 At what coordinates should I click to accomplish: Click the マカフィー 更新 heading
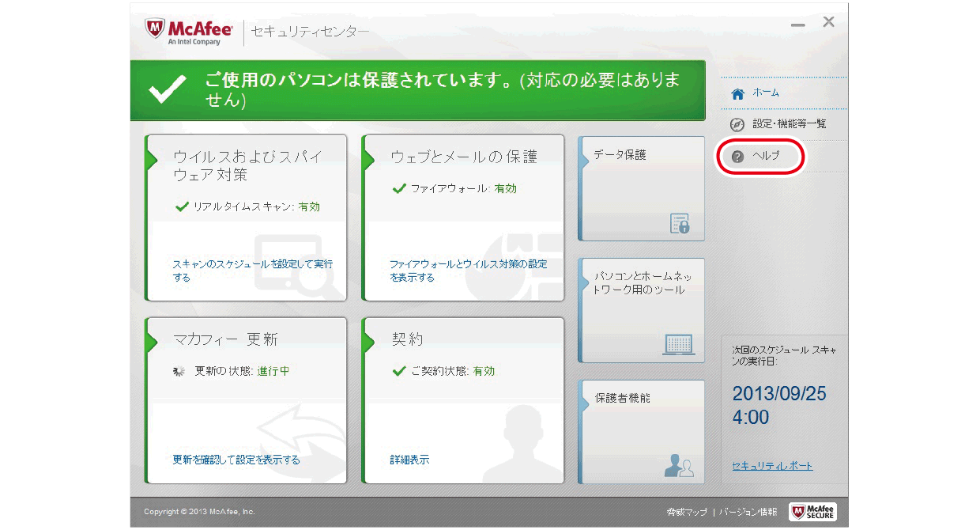pyautogui.click(x=226, y=339)
